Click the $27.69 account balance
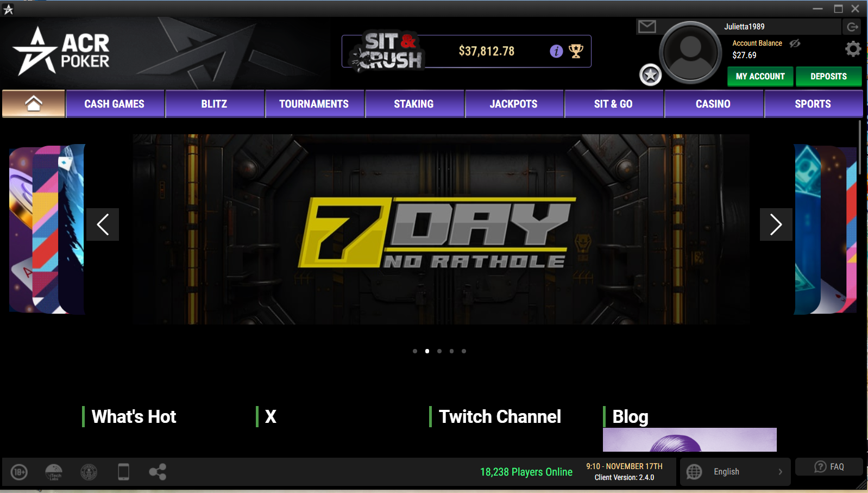This screenshot has width=868, height=493. (744, 55)
